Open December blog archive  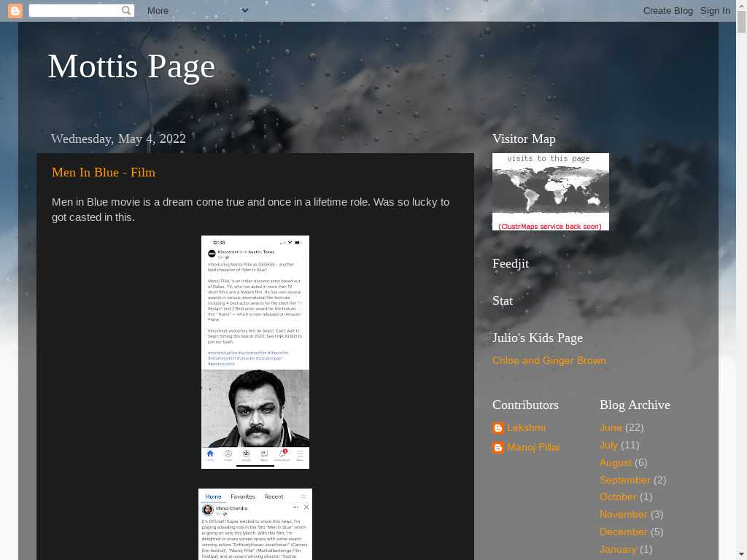(x=623, y=532)
